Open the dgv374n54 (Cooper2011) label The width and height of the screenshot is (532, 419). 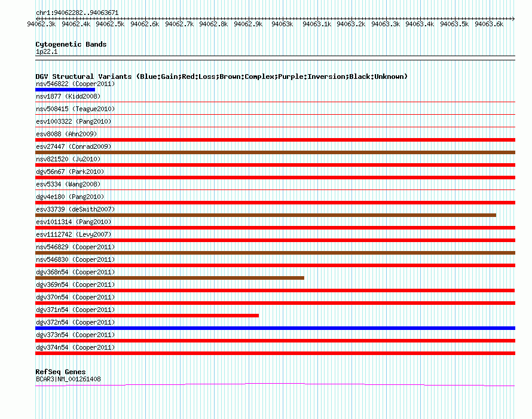[75, 347]
